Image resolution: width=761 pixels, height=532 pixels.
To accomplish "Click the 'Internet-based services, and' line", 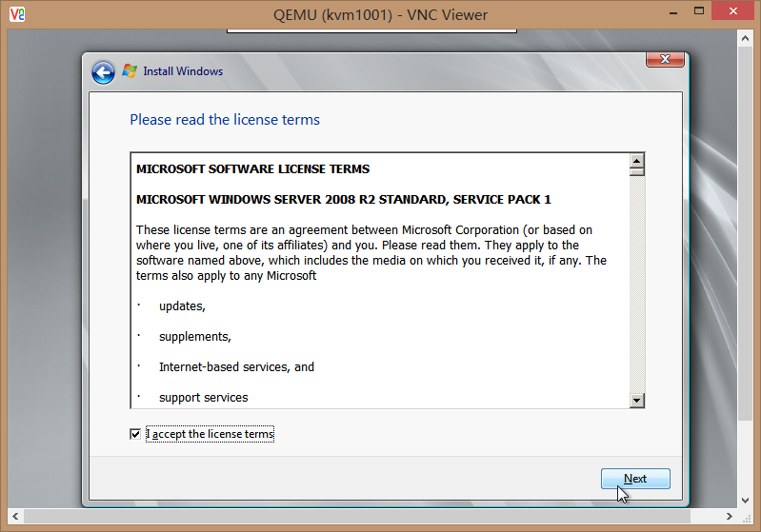I will (x=236, y=367).
